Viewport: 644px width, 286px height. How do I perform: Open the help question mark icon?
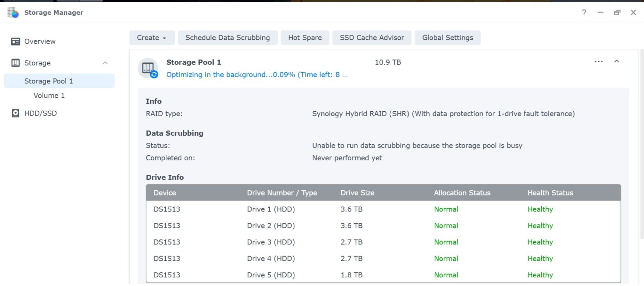[584, 13]
